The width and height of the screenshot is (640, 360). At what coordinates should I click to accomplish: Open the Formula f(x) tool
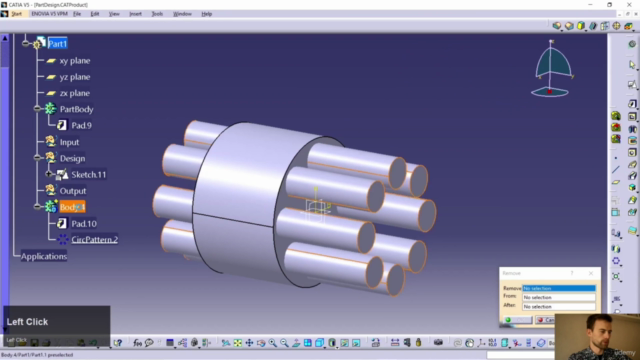point(137,343)
